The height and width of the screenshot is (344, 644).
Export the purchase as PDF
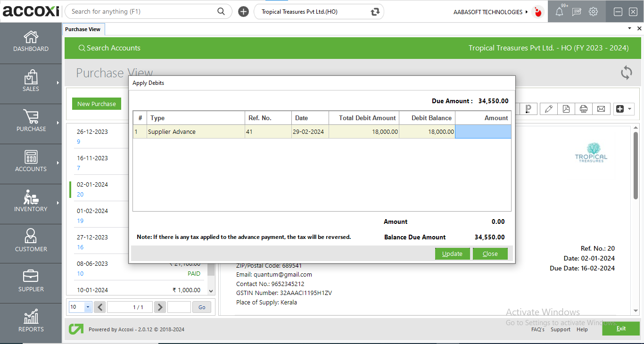566,109
